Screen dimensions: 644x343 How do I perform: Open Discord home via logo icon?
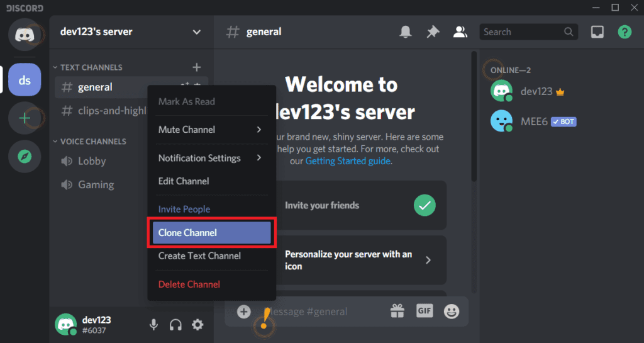point(25,34)
